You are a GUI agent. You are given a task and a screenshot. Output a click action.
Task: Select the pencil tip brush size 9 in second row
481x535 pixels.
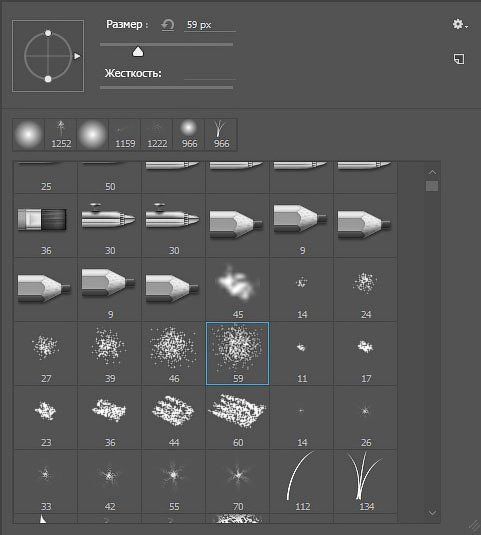tap(302, 226)
